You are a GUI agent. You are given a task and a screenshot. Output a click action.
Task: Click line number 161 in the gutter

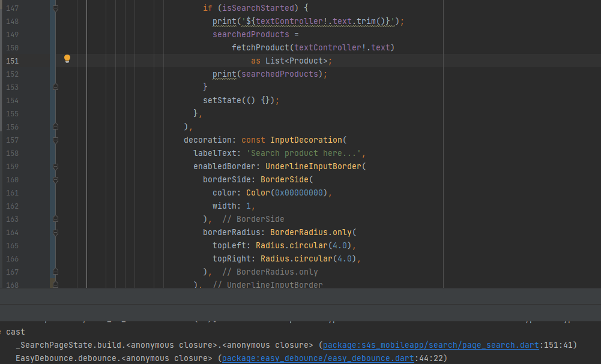coord(12,193)
